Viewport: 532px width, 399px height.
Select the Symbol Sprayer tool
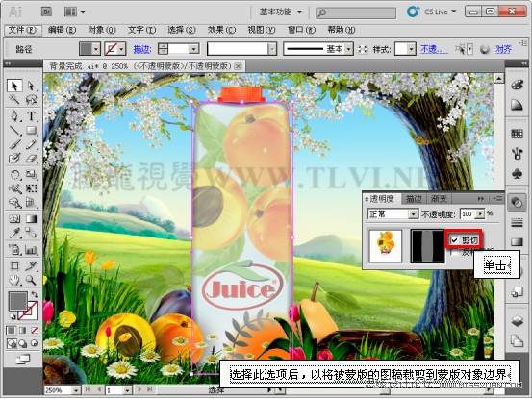[x=14, y=250]
